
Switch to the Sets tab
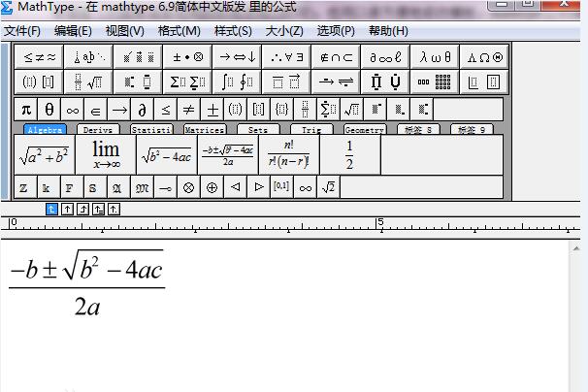coord(258,129)
